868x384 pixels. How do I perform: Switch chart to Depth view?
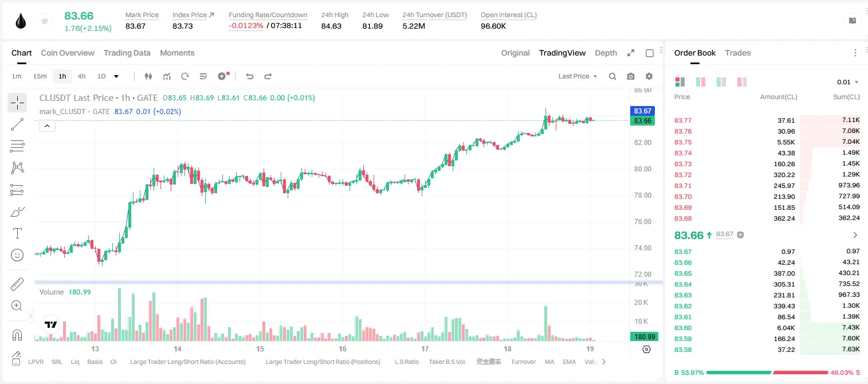click(606, 53)
